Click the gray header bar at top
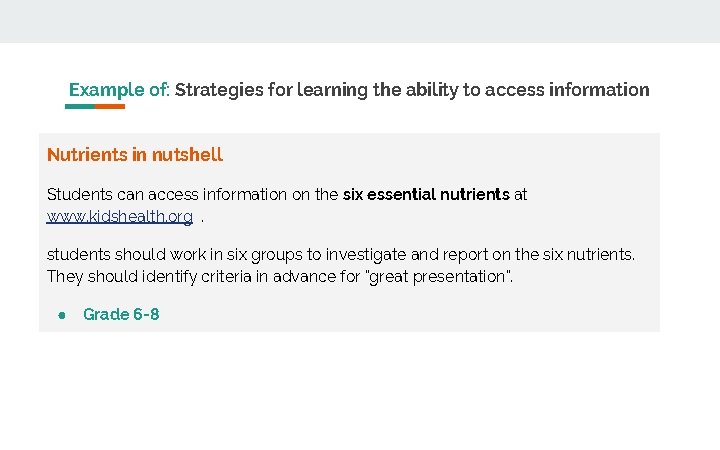Image resolution: width=720 pixels, height=450 pixels. coord(360,21)
